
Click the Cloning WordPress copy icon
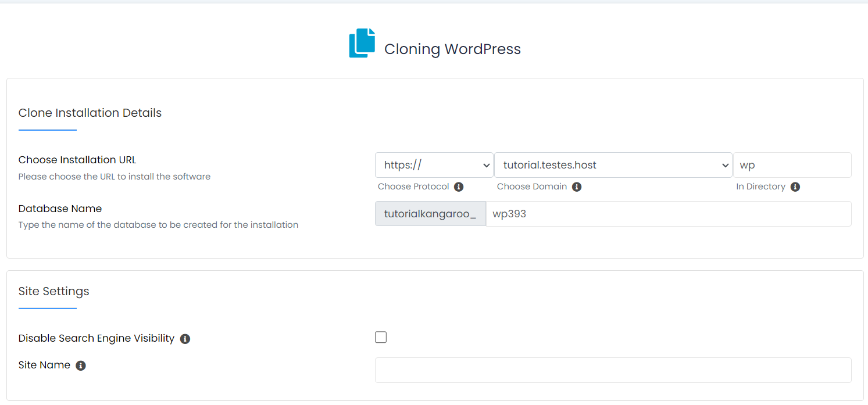tap(362, 43)
